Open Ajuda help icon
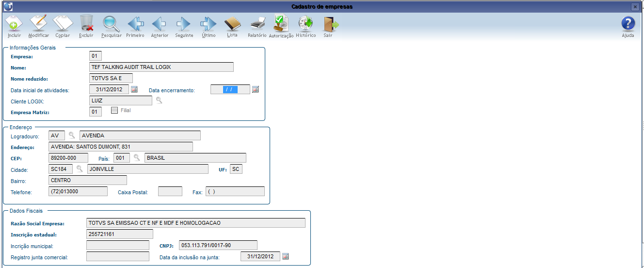Viewport: 644px width, 268px height. 628,24
